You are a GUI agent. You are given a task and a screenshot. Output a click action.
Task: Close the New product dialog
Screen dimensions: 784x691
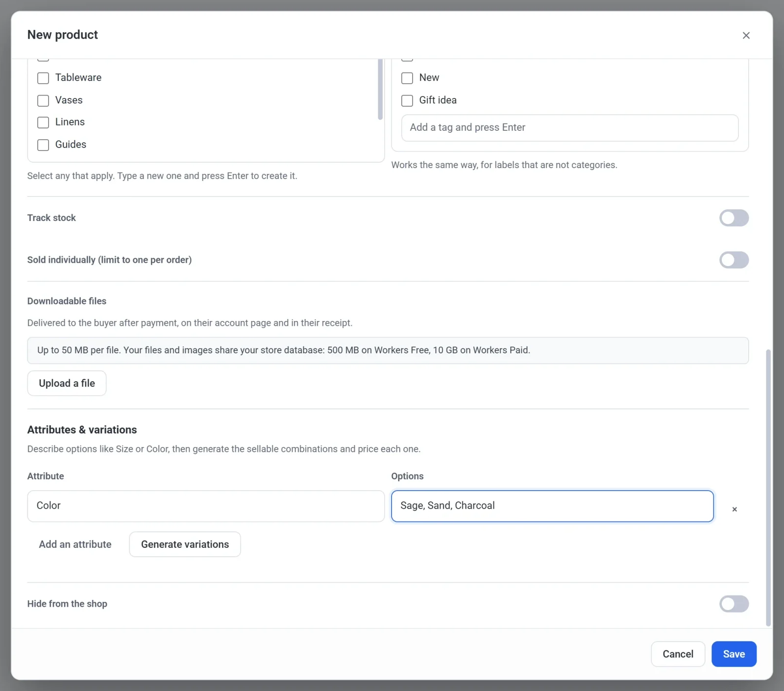746,35
